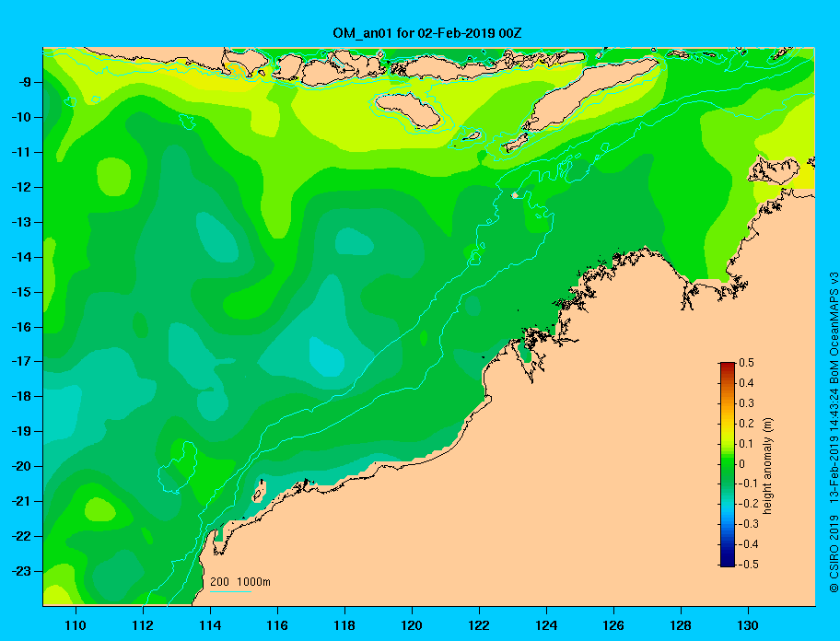
Task: Click the "height anomaly (m)" colorbar label
Action: click(767, 465)
